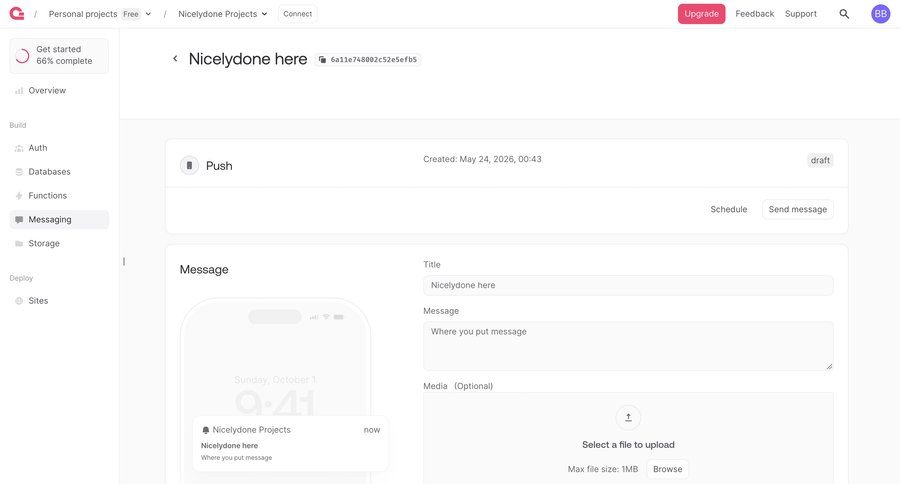This screenshot has height=484, width=900.
Task: Click the Storage folder icon
Action: click(19, 243)
